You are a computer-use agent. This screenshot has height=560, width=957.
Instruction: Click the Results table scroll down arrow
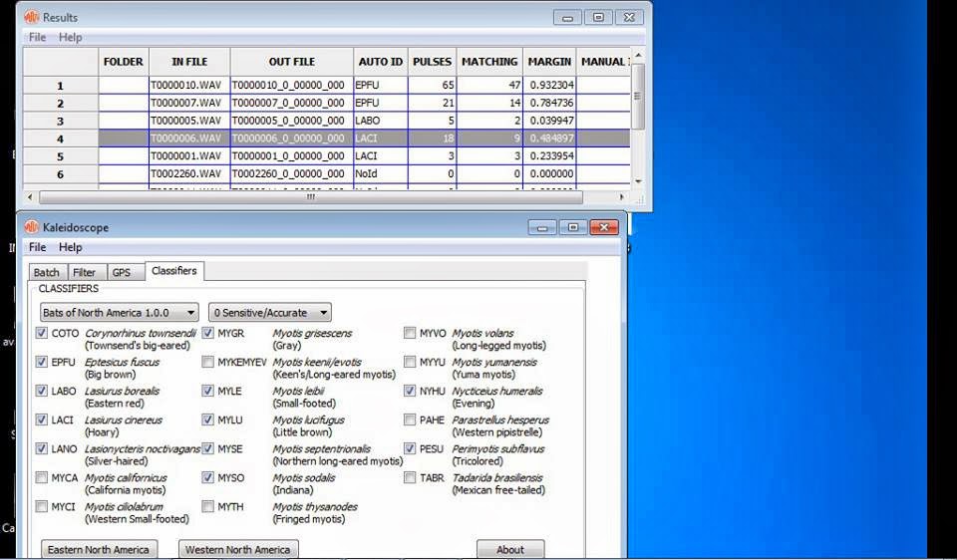tap(638, 181)
